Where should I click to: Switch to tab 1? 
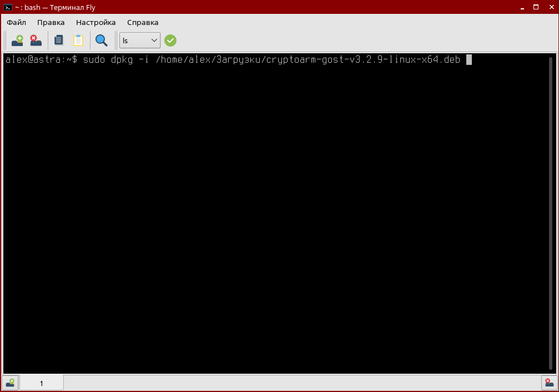point(42,382)
